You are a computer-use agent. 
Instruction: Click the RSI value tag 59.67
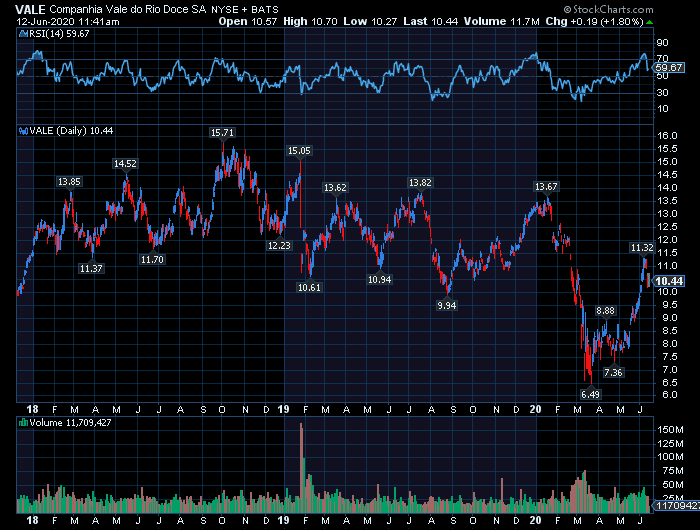point(669,67)
